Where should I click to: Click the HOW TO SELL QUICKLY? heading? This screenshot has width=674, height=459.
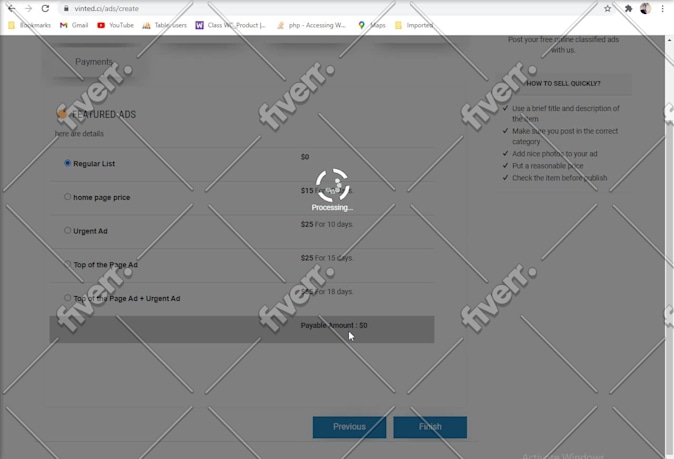coord(563,83)
